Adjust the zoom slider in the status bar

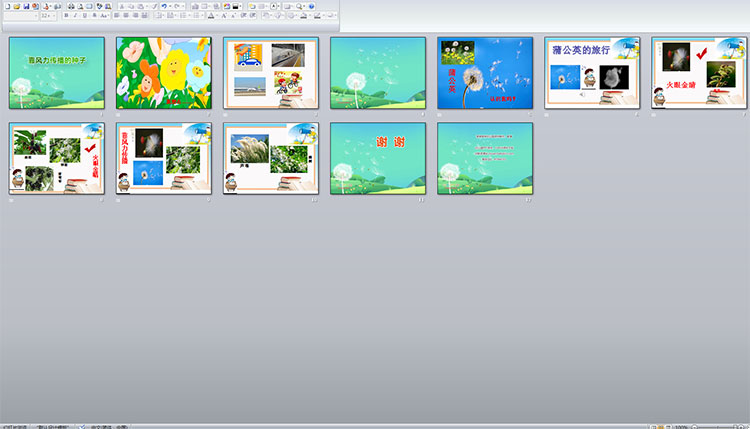717,427
